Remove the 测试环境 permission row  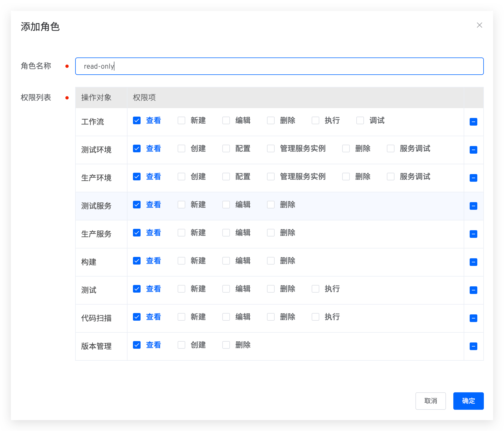click(x=473, y=150)
